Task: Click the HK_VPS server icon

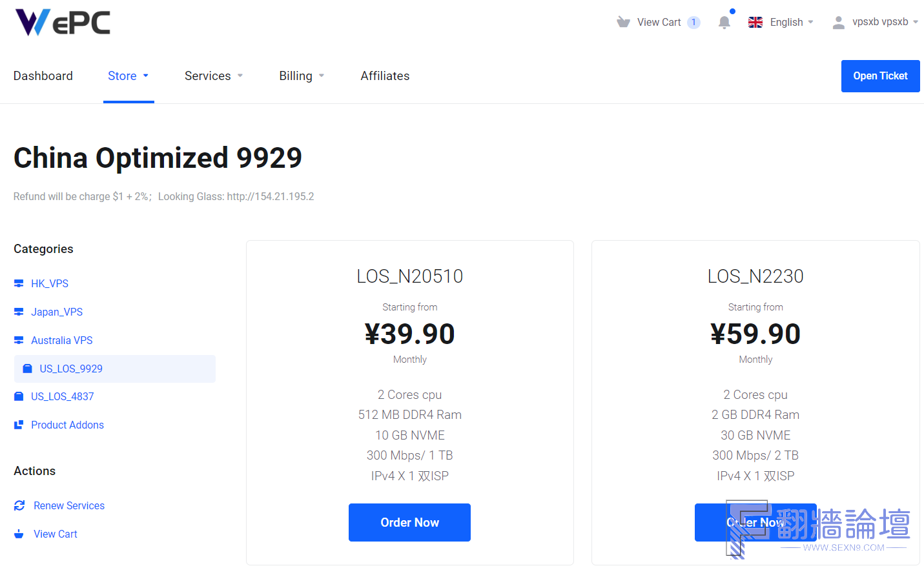Action: [x=19, y=283]
